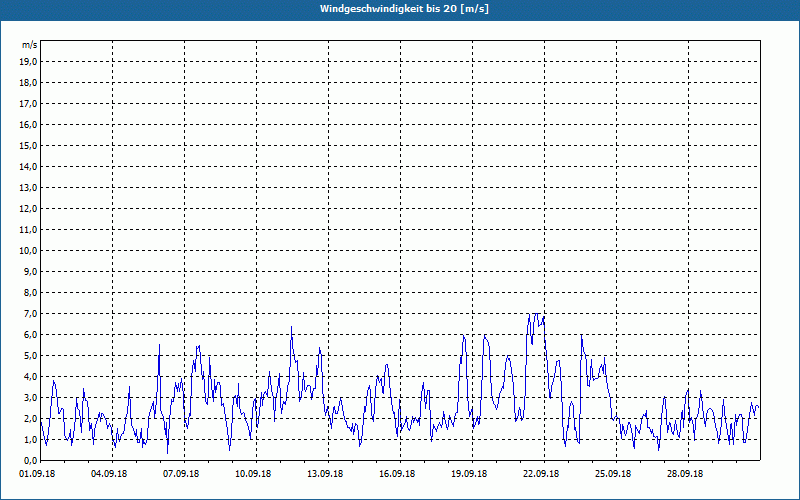Click the 7,0 m/s peak near 22.09.18
The width and height of the screenshot is (800, 500).
pyautogui.click(x=535, y=314)
